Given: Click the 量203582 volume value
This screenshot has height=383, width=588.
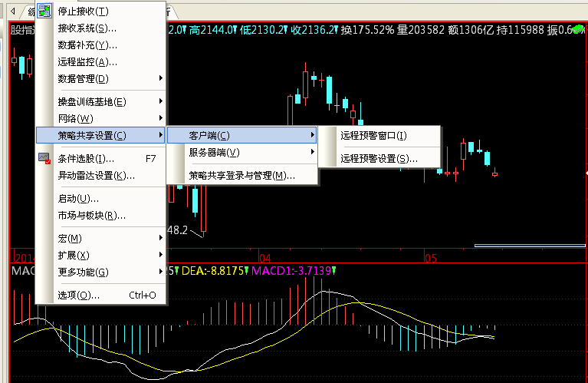Looking at the screenshot, I should pyautogui.click(x=420, y=30).
